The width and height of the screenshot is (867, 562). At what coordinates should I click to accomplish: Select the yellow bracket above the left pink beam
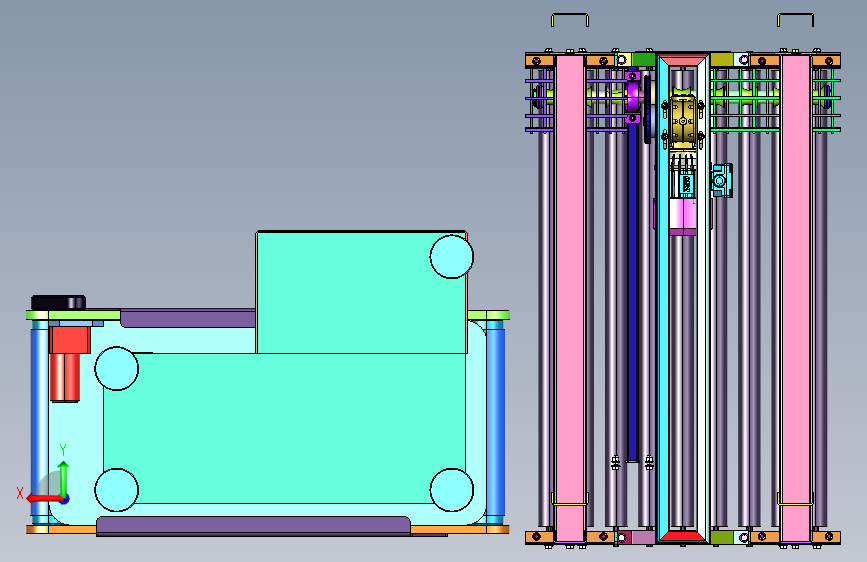pos(570,20)
